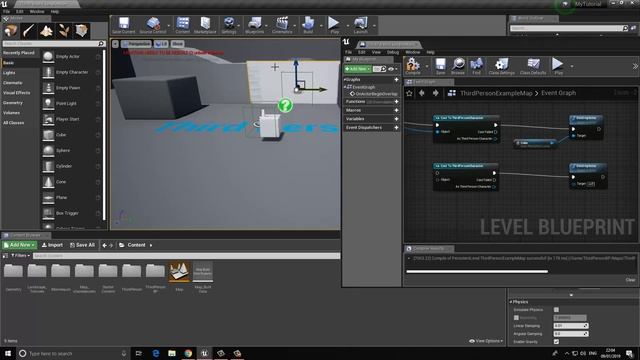
Task: Open Settings in main toolbar
Action: (229, 25)
